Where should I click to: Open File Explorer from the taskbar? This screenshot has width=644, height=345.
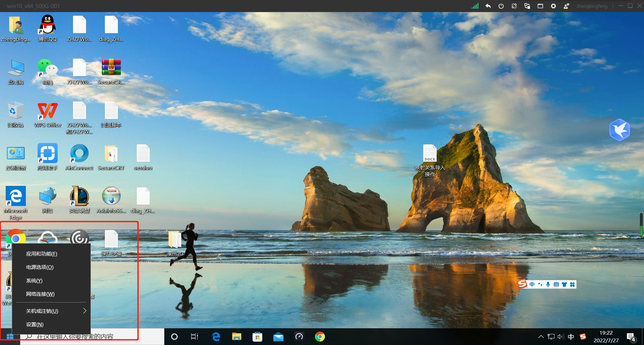click(x=237, y=337)
